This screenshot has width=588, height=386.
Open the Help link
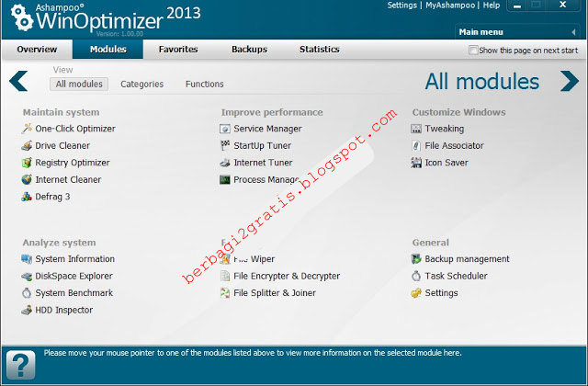point(492,6)
